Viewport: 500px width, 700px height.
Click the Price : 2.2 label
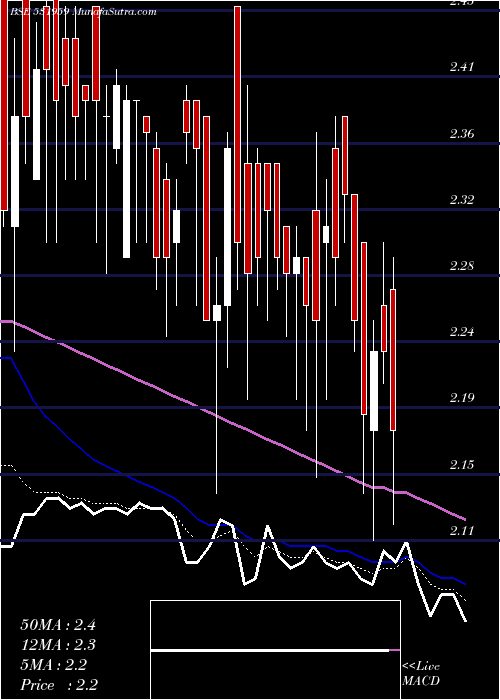(59, 685)
